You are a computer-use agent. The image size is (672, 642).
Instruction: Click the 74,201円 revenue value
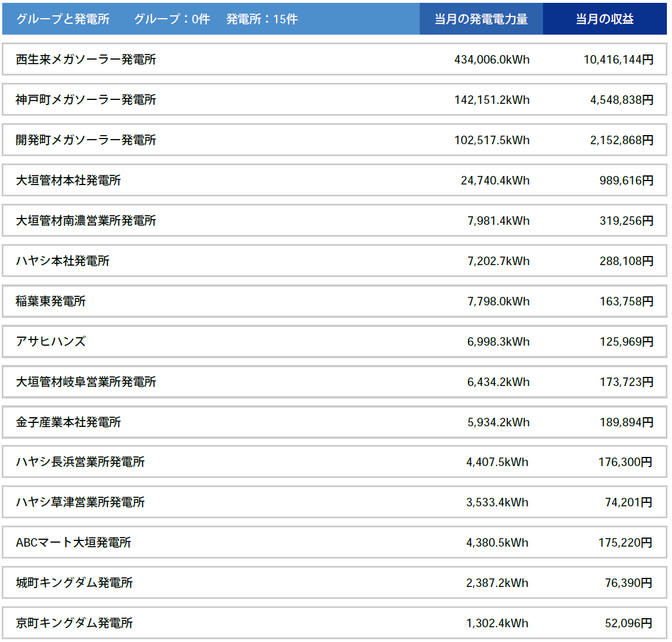pyautogui.click(x=628, y=502)
